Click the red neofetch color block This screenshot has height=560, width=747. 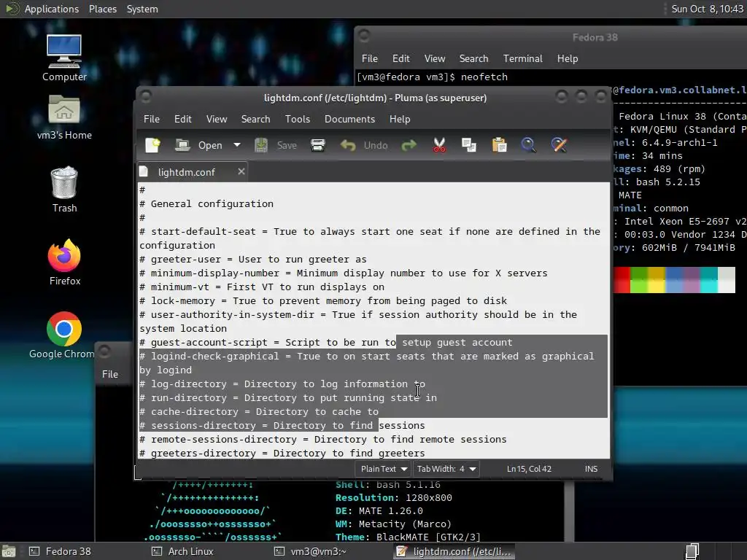(622, 279)
